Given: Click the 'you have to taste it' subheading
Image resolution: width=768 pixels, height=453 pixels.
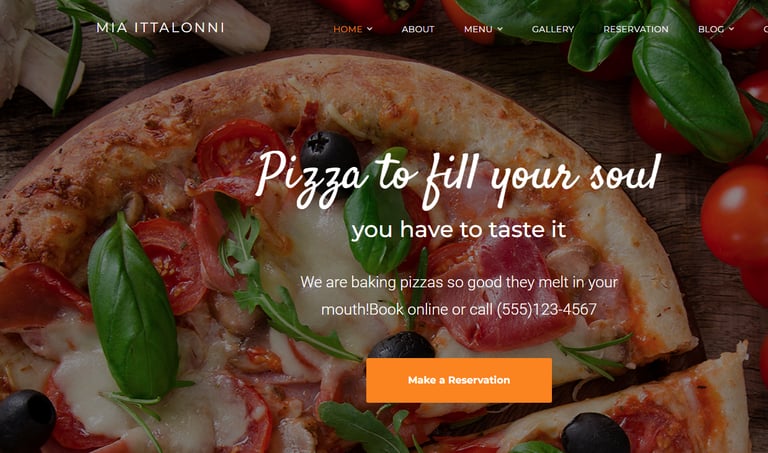Looking at the screenshot, I should coord(459,229).
